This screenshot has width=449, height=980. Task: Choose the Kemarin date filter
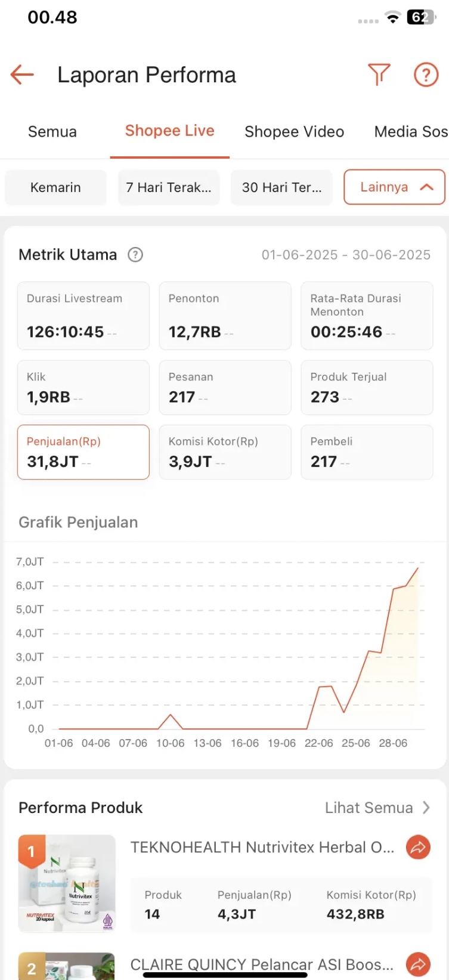click(55, 187)
